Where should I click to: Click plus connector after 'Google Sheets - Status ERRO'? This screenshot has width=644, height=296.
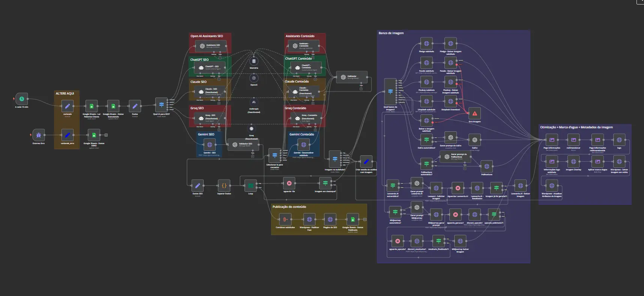[106, 135]
